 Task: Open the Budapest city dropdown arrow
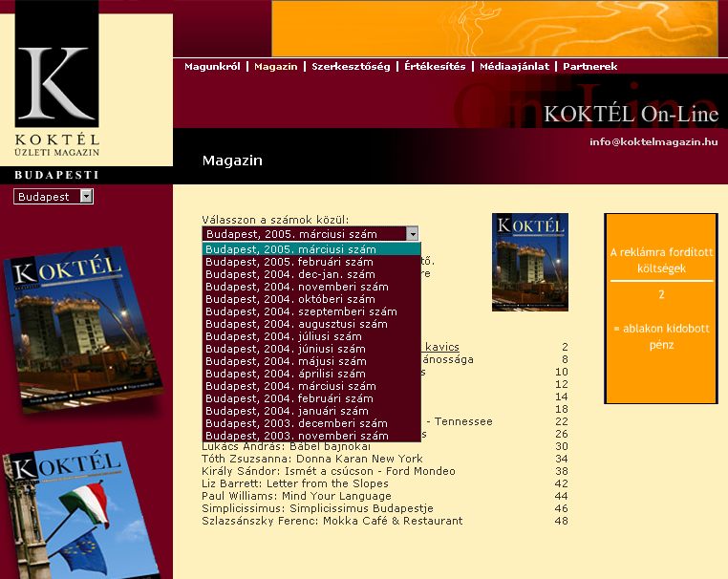click(x=86, y=197)
